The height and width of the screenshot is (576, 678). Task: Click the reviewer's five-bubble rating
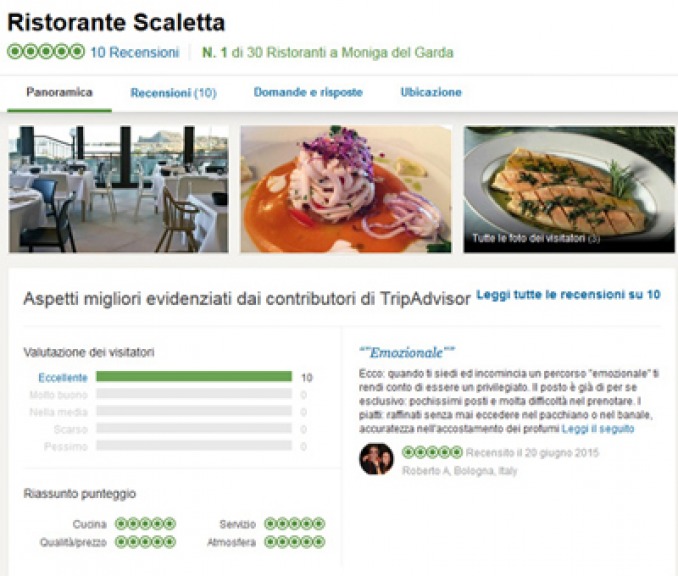point(432,452)
